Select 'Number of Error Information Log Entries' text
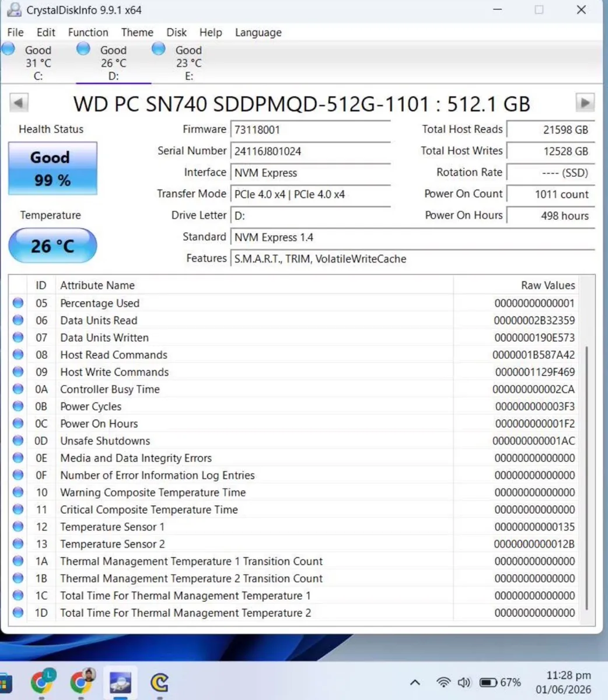This screenshot has height=700, width=608. (158, 475)
